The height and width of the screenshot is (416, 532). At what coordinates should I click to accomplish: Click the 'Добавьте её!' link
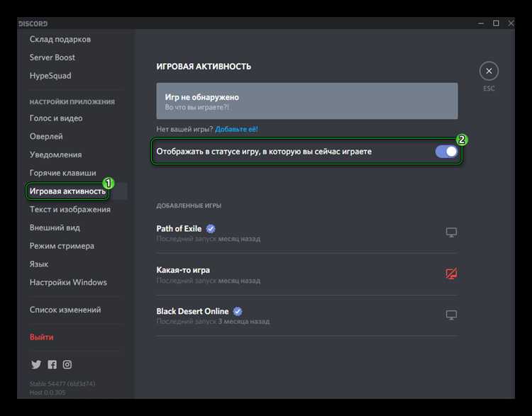point(236,129)
